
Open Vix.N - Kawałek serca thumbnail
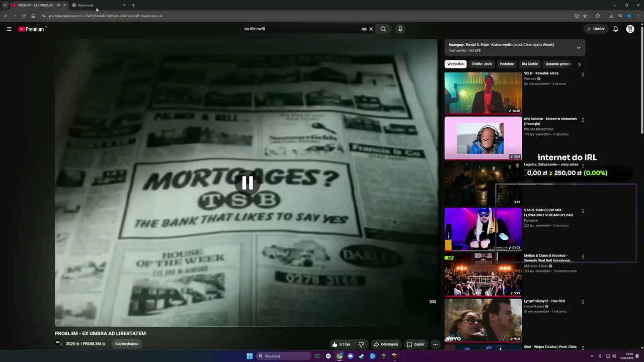[483, 93]
